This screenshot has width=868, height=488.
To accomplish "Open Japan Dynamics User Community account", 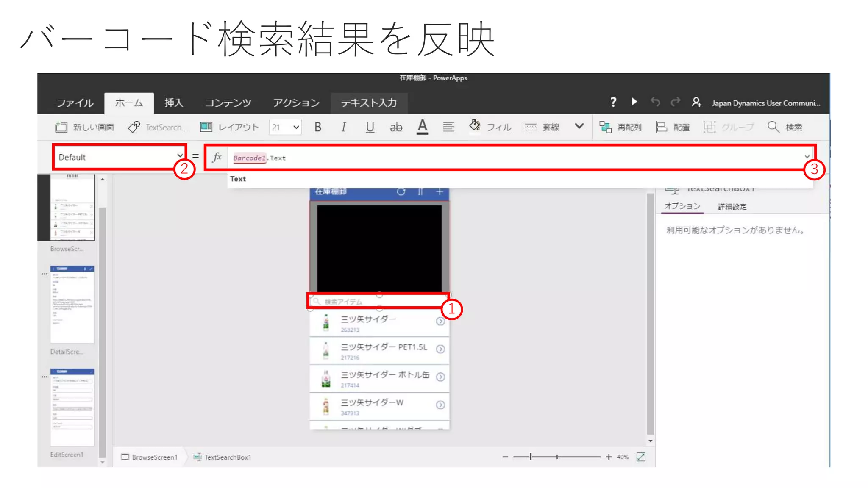I will click(766, 103).
